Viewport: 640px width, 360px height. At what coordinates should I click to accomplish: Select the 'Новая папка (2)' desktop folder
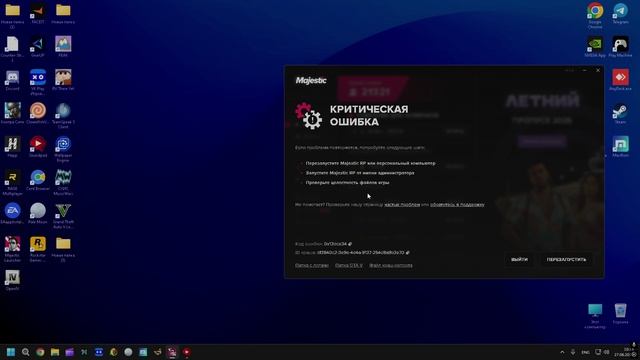click(12, 16)
